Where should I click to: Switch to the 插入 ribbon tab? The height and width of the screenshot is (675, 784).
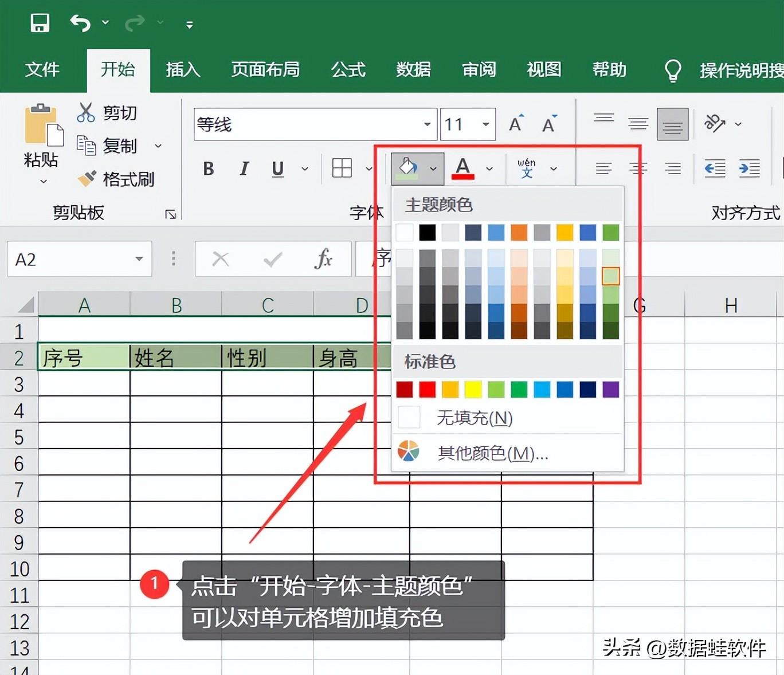click(x=183, y=70)
